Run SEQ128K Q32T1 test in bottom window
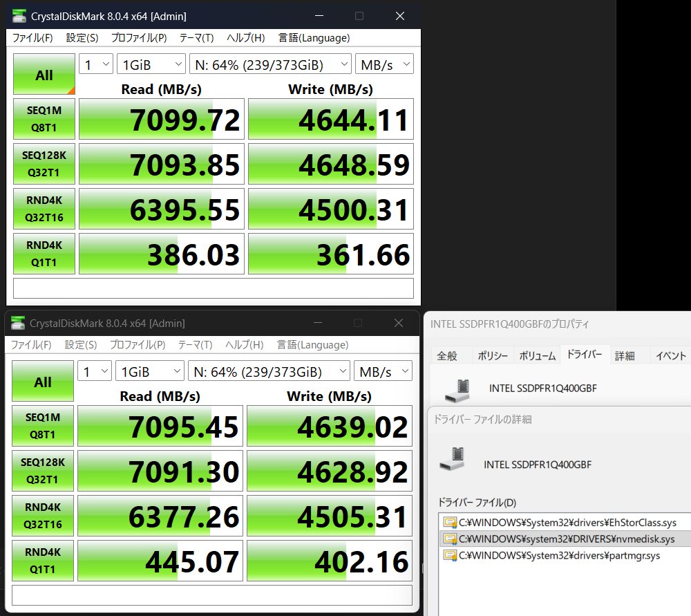This screenshot has width=691, height=616. point(43,471)
